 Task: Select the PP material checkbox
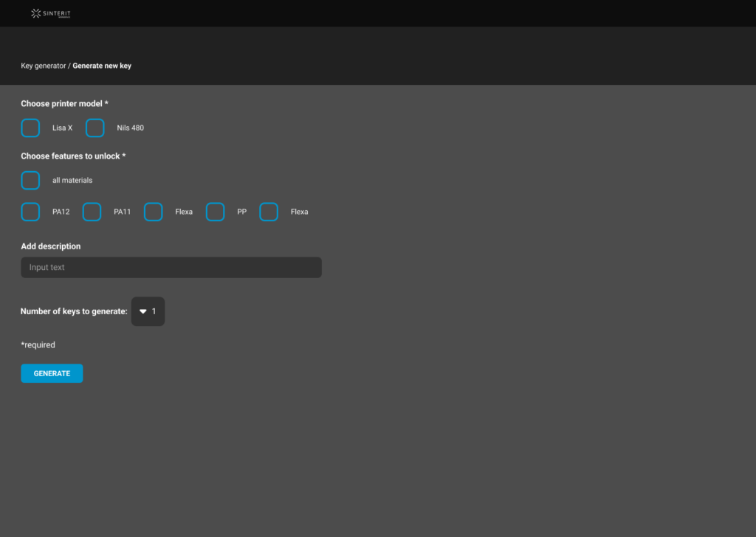(x=215, y=212)
